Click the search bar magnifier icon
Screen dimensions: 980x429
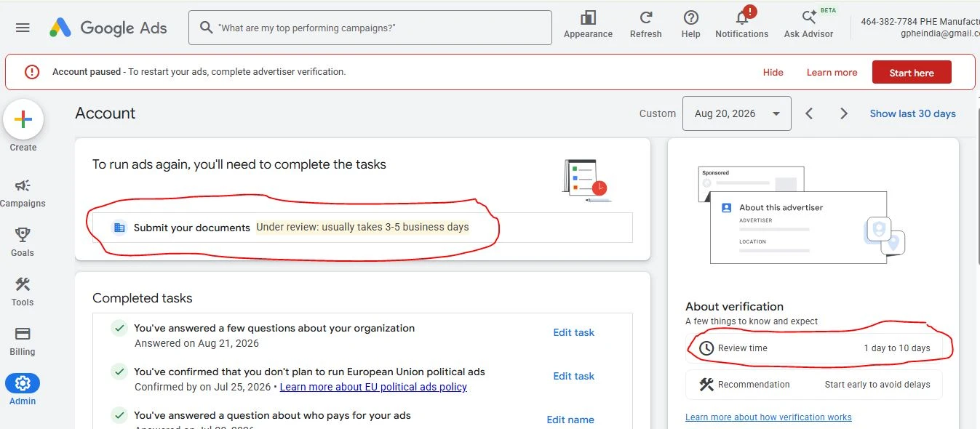tap(205, 28)
